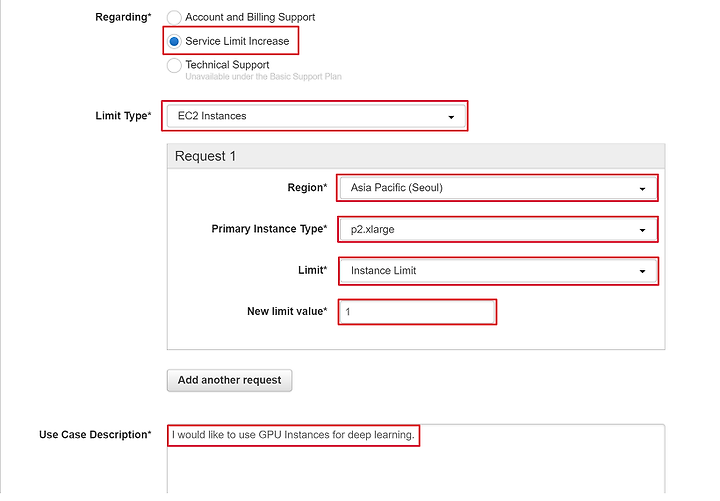This screenshot has width=720, height=501.
Task: Click the Use Case Description label
Action: [95, 434]
